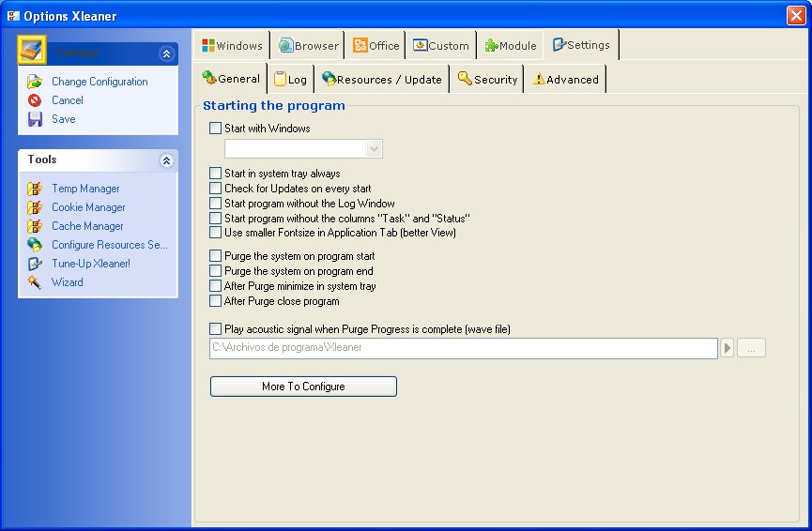Click the Save floppy disk icon

(x=35, y=119)
